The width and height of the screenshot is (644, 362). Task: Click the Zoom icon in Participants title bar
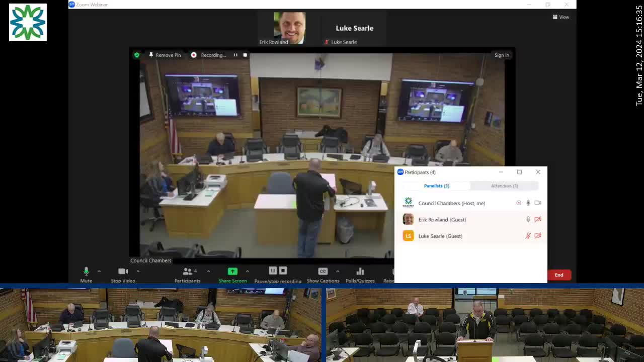tap(400, 172)
